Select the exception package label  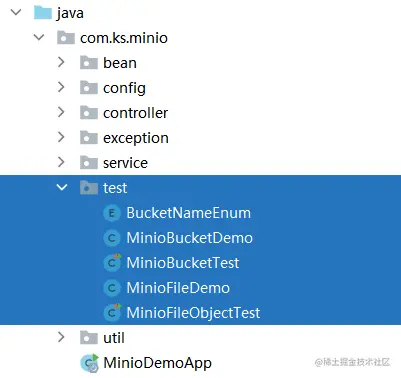136,138
